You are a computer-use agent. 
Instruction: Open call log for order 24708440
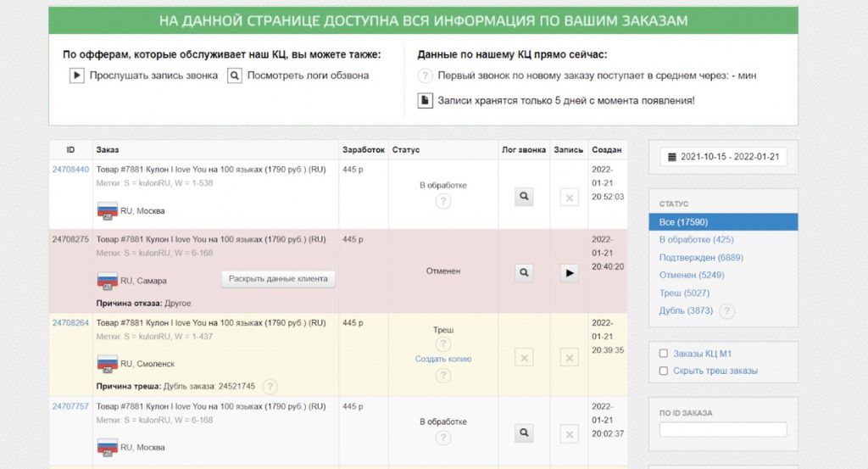(524, 197)
